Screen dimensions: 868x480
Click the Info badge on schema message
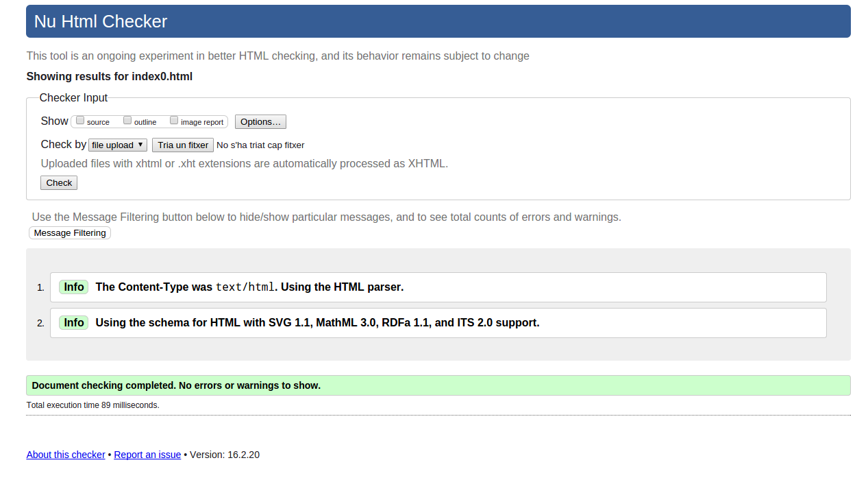(x=74, y=323)
